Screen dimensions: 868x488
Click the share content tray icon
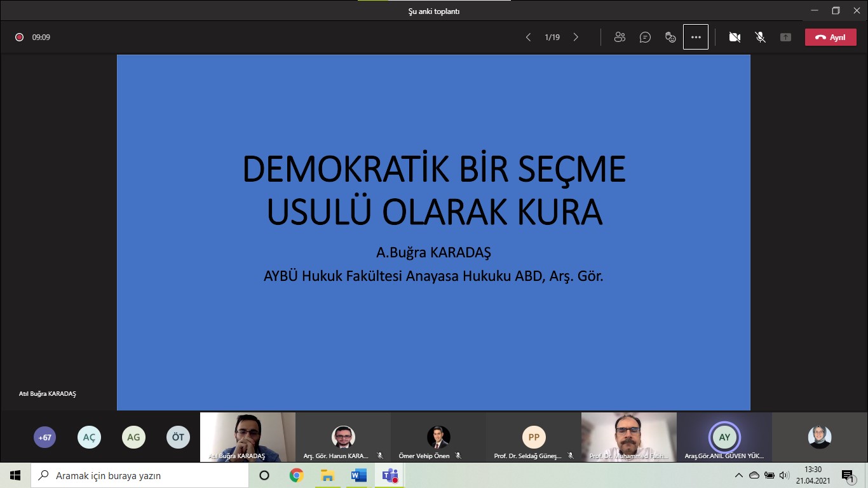[785, 37]
